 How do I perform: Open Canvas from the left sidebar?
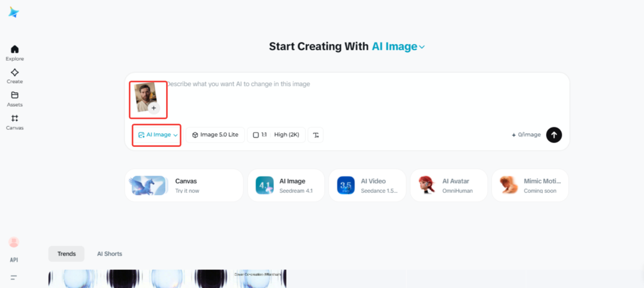[14, 122]
